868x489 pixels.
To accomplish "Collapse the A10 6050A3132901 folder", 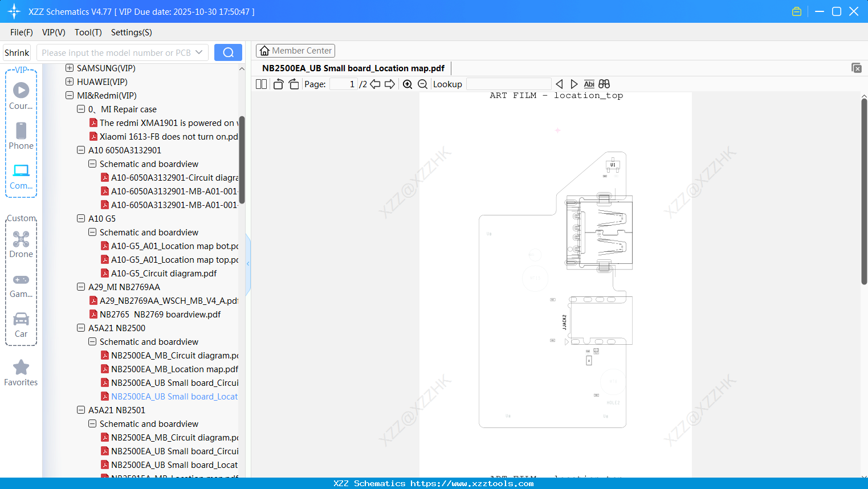I will 81,150.
